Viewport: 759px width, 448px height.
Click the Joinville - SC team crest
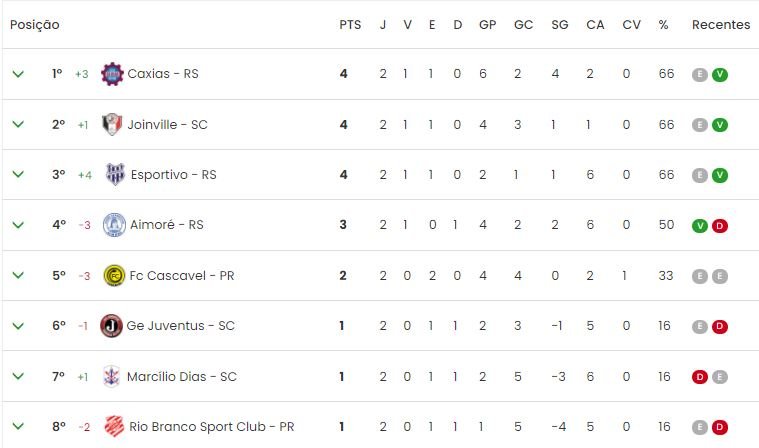[x=112, y=124]
